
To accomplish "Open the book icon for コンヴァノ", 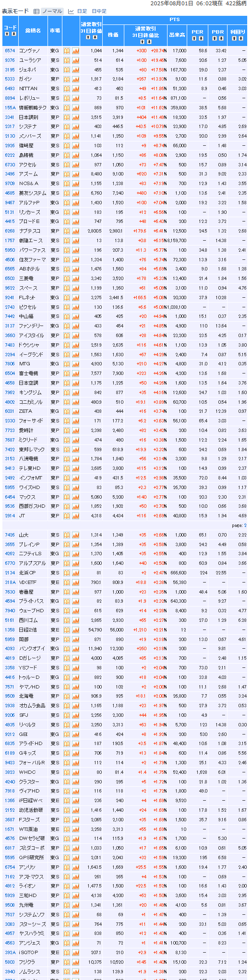I will [x=67, y=50].
